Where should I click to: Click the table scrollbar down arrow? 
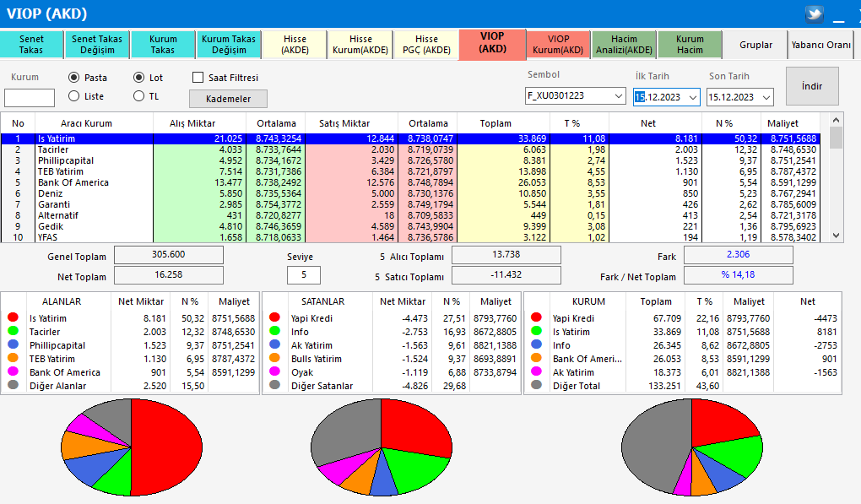tap(836, 236)
